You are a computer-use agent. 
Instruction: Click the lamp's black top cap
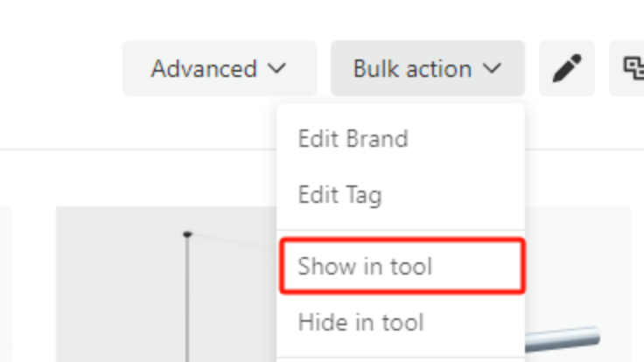(x=187, y=234)
